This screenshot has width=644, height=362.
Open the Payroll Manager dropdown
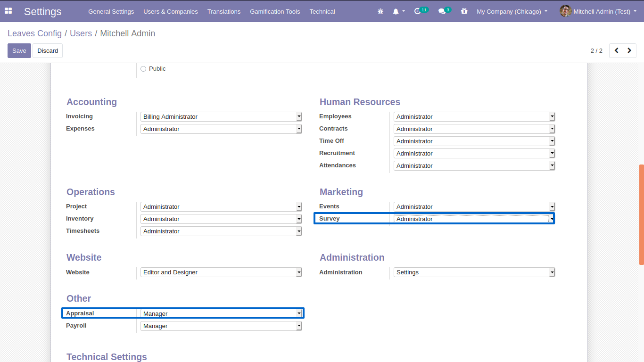point(221,326)
